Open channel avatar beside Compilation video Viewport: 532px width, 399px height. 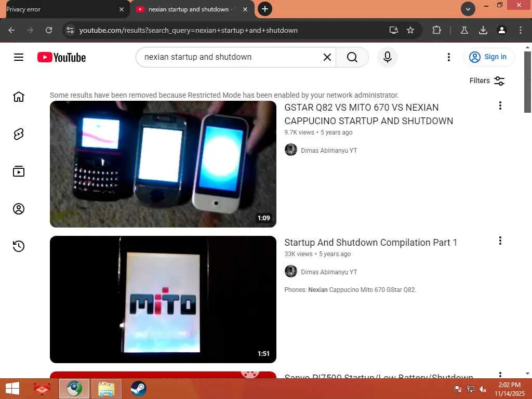(x=291, y=271)
